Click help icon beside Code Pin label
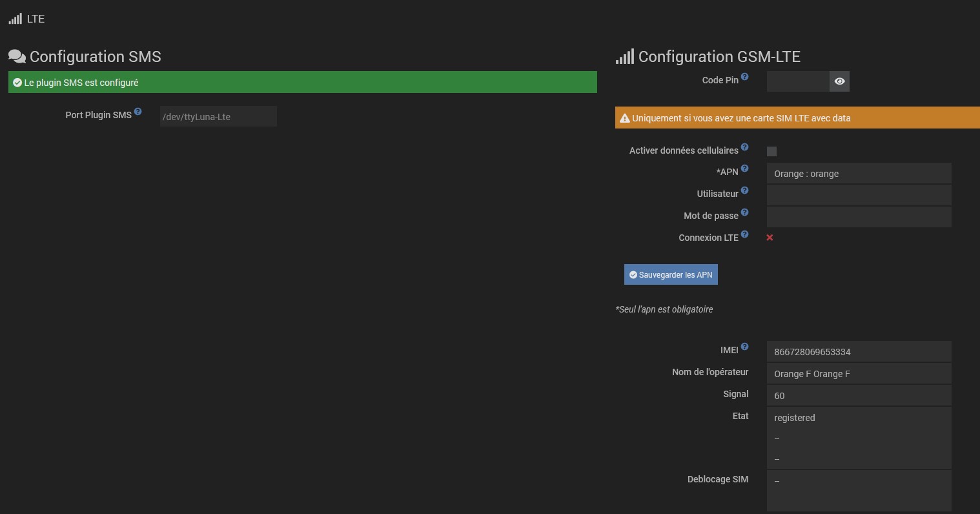 [744, 77]
